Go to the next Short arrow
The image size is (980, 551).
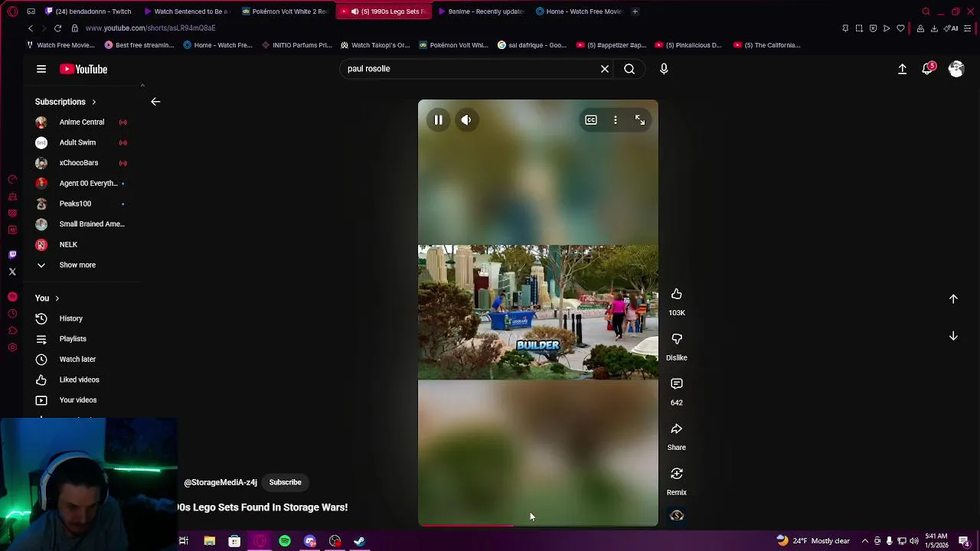(x=953, y=336)
